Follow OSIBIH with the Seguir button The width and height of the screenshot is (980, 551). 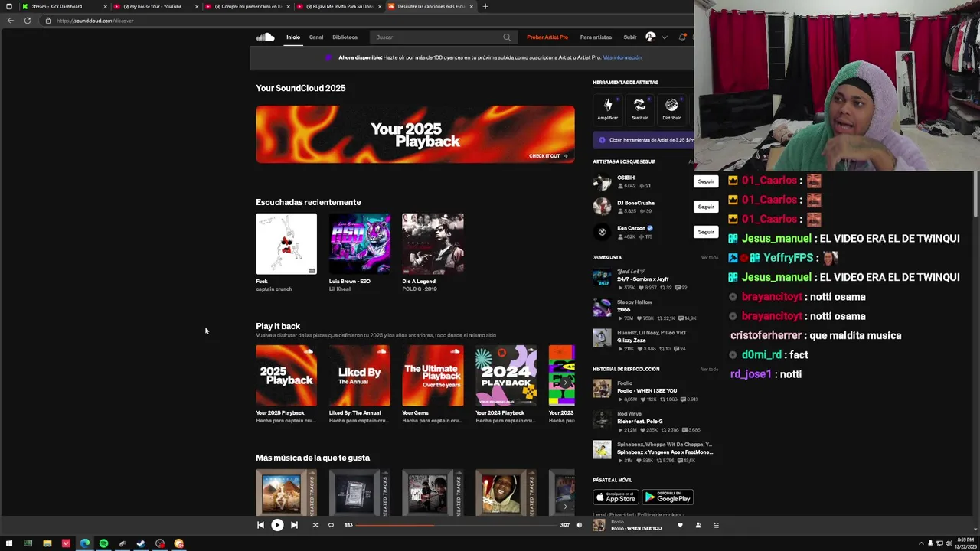click(x=705, y=181)
